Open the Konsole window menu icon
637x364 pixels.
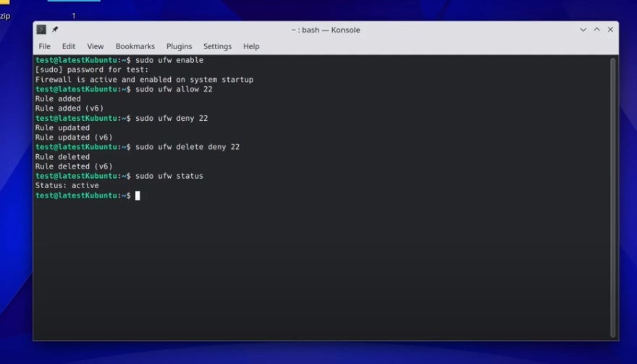click(x=41, y=30)
